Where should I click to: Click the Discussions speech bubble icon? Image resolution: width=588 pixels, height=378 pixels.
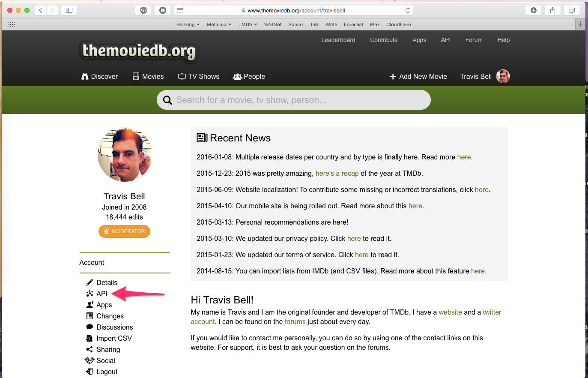(90, 327)
